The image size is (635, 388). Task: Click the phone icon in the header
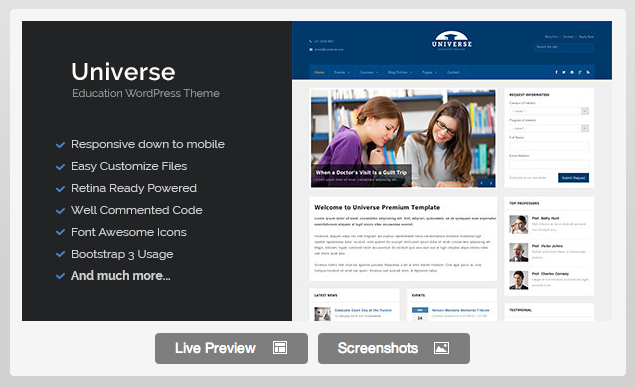[311, 41]
